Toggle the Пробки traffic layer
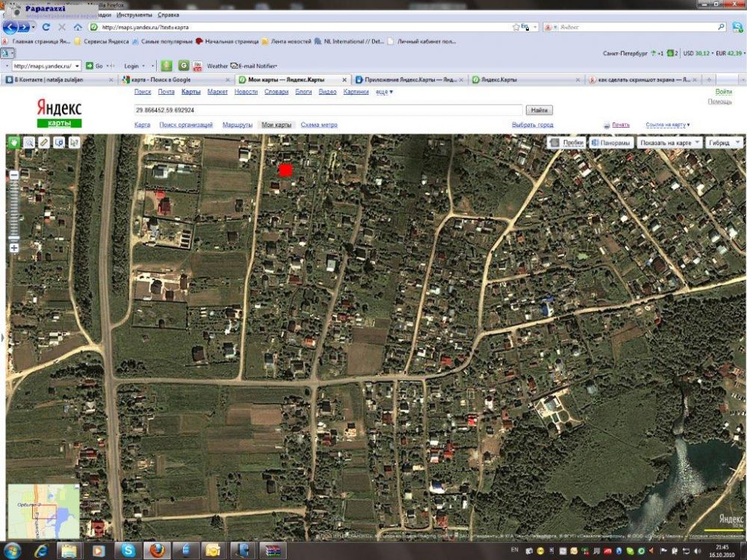Image resolution: width=747 pixels, height=560 pixels. coord(566,142)
